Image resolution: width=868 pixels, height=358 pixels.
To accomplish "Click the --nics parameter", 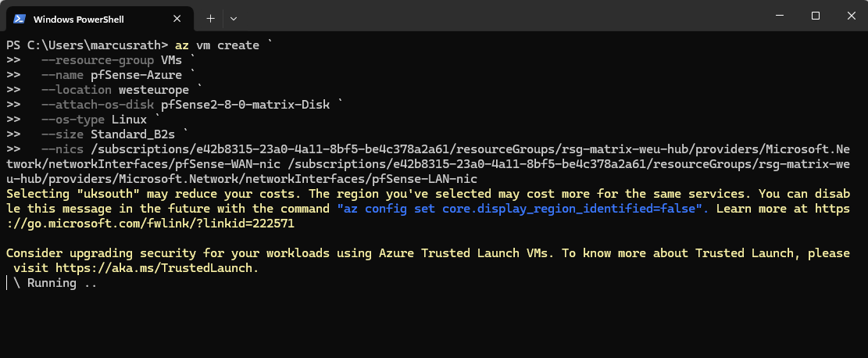I will click(x=63, y=149).
